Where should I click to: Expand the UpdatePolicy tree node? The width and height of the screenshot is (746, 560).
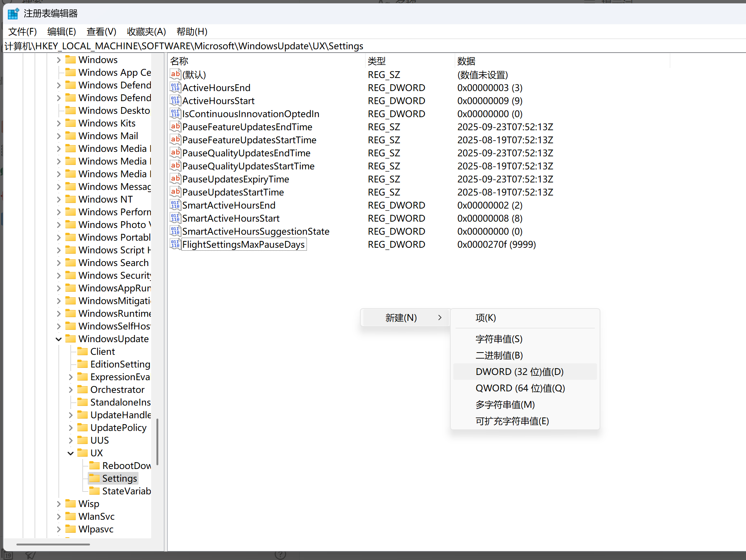click(x=71, y=428)
